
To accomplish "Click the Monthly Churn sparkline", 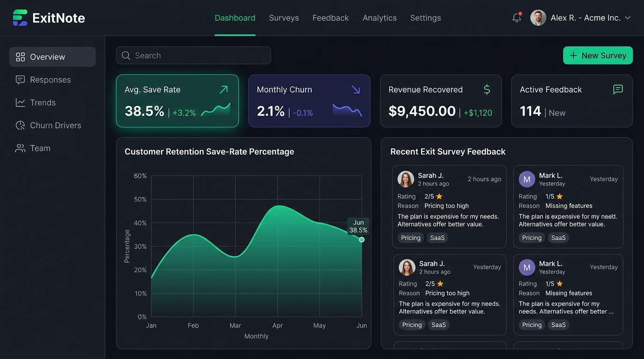I will click(x=347, y=110).
